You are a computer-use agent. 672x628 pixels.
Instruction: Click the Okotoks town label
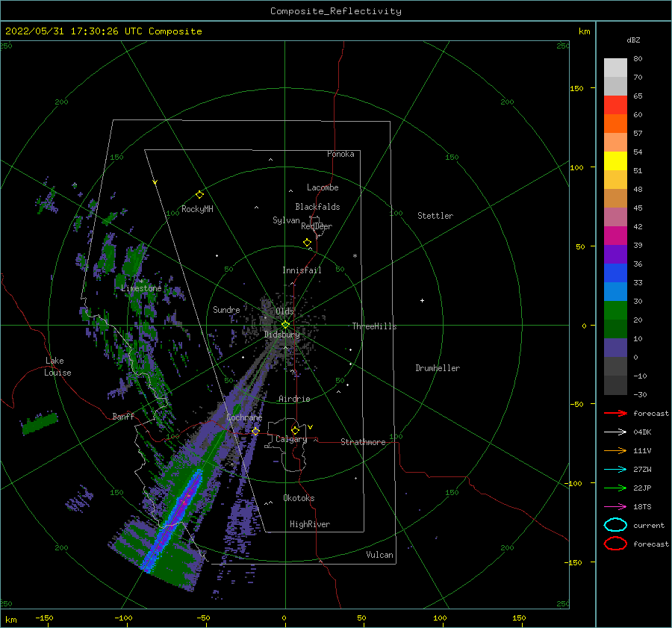tap(299, 498)
